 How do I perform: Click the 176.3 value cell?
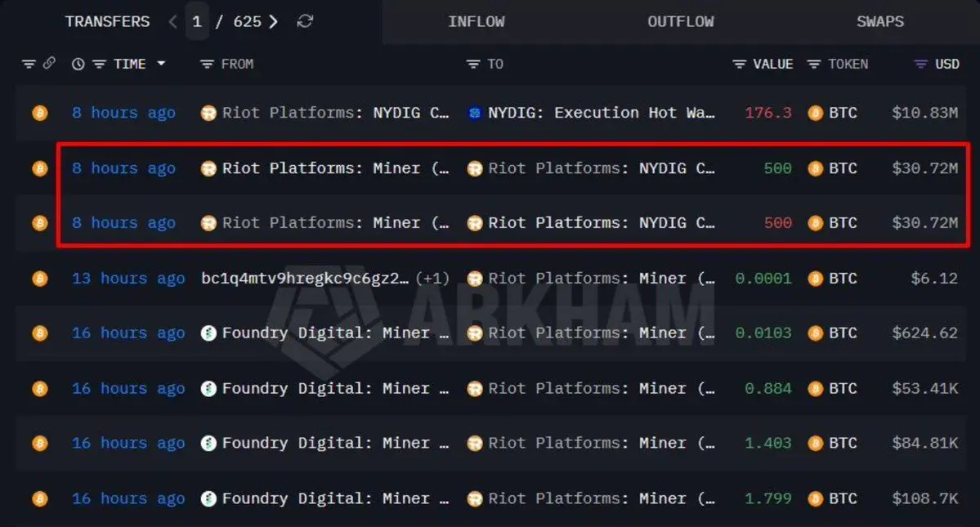[768, 113]
